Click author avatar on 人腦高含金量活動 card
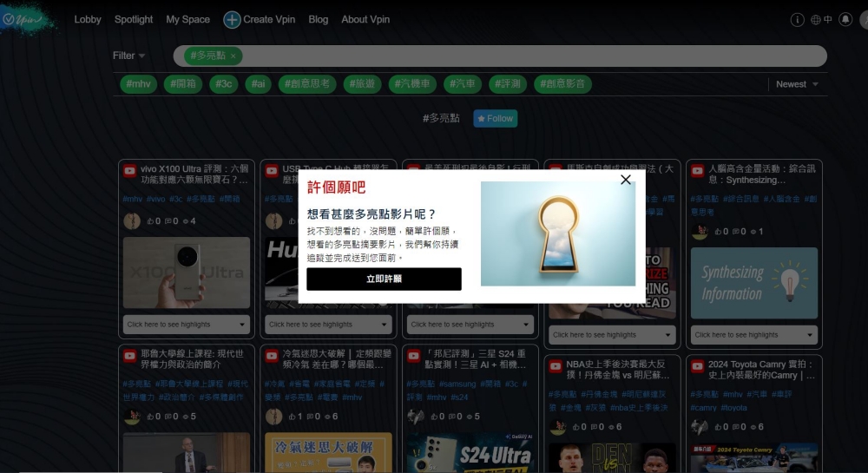This screenshot has width=868, height=473. (699, 232)
